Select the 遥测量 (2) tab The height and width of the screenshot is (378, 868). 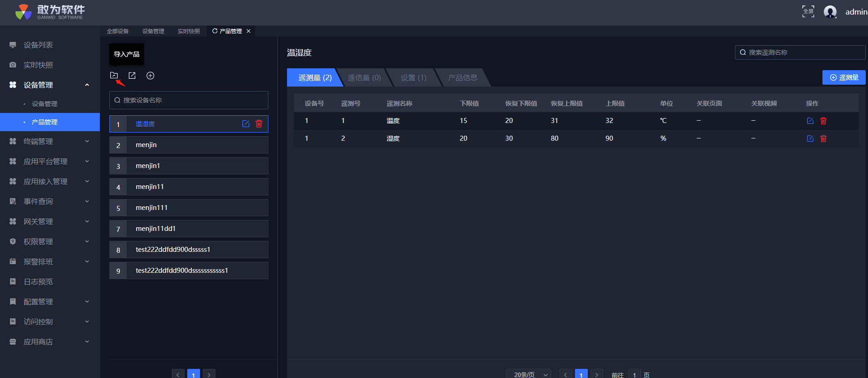tap(315, 77)
